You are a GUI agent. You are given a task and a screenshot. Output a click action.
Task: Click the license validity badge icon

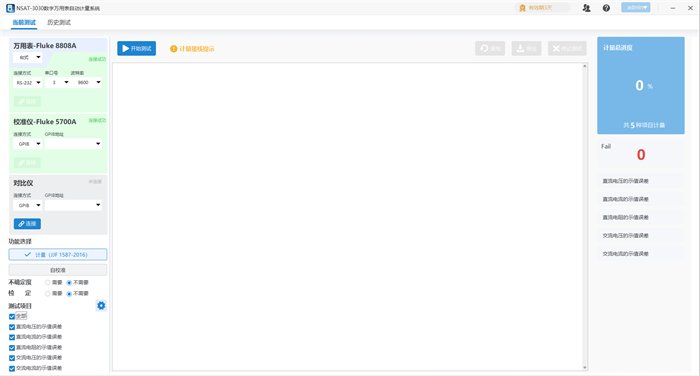(522, 8)
